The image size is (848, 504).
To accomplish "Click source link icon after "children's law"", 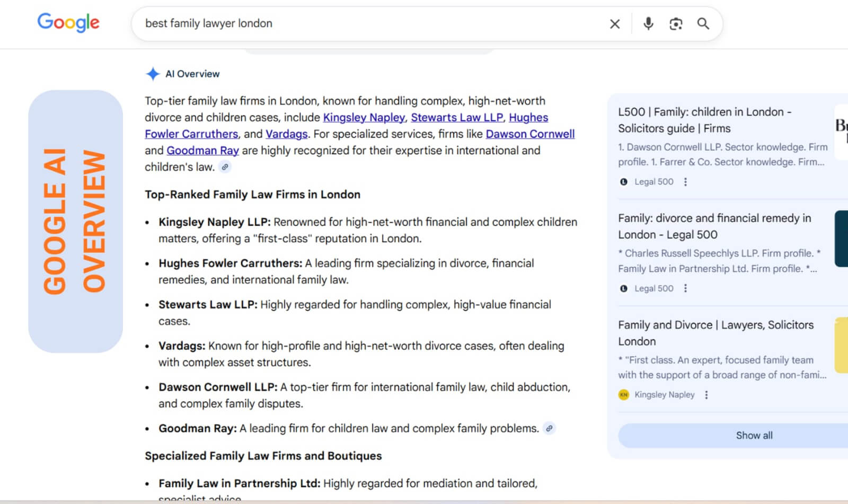I will pyautogui.click(x=225, y=167).
